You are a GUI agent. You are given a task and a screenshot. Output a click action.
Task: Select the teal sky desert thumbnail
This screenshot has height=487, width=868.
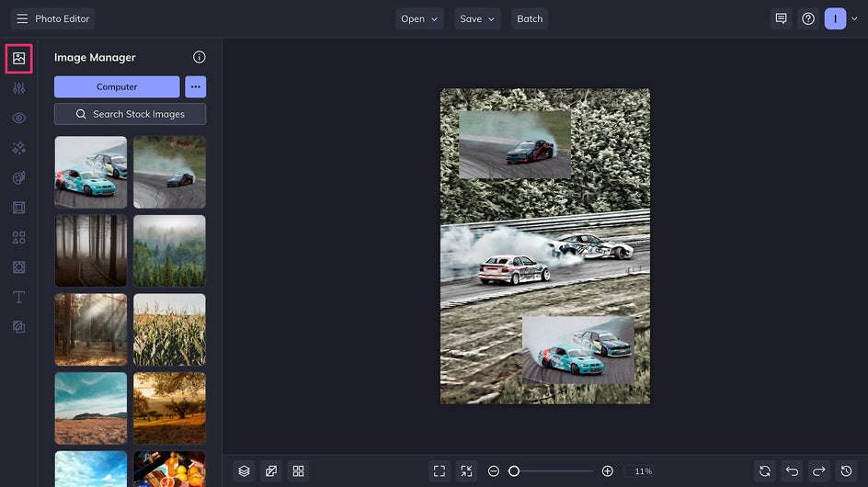91,408
